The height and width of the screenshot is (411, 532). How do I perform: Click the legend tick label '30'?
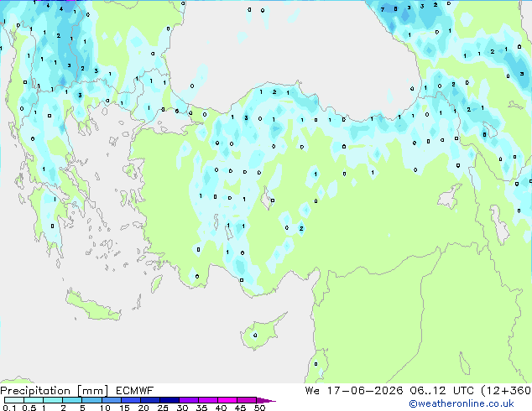pos(183,408)
